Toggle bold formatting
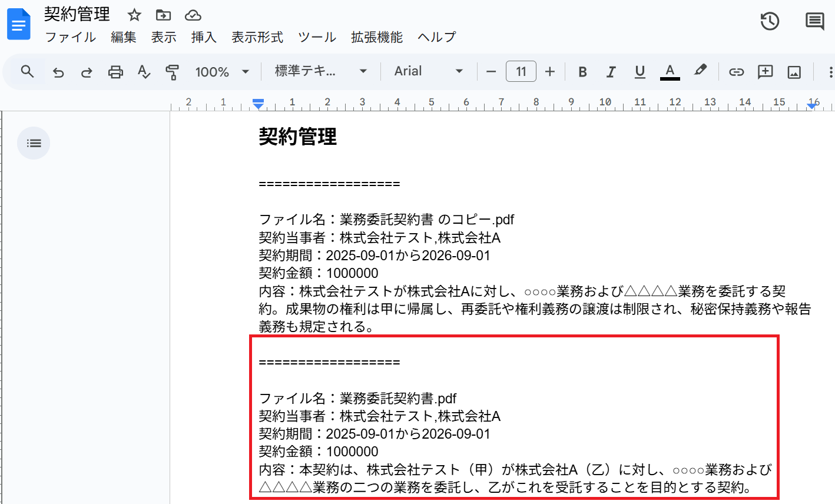 tap(582, 72)
